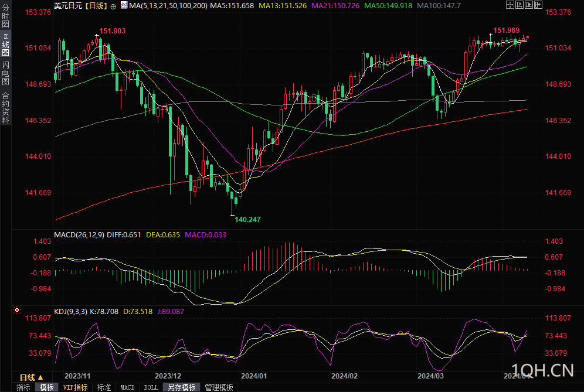This screenshot has width=584, height=392.
Task: Switch to the 闪电图 sidebar view
Action: pos(5,73)
